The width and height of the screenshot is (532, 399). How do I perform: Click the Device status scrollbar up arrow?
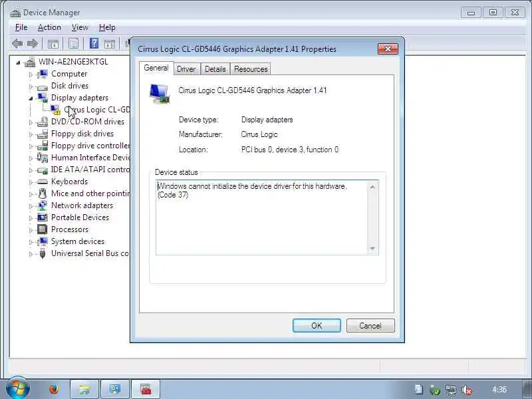point(372,187)
